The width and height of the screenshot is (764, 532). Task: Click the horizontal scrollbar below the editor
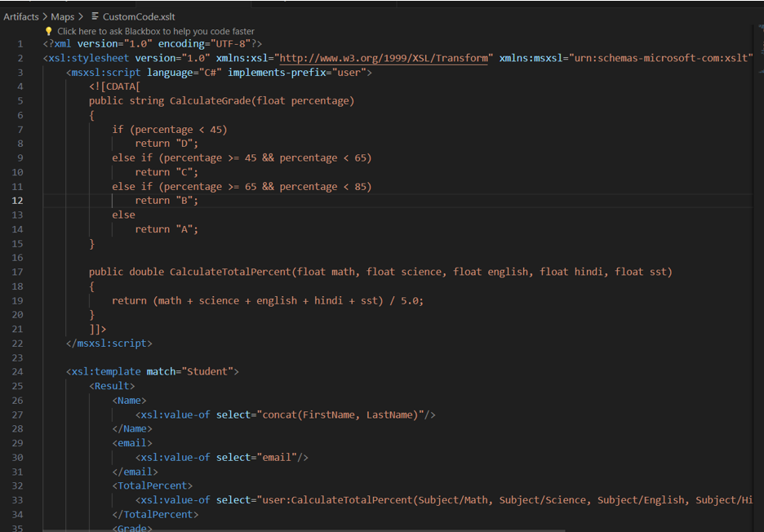304,530
